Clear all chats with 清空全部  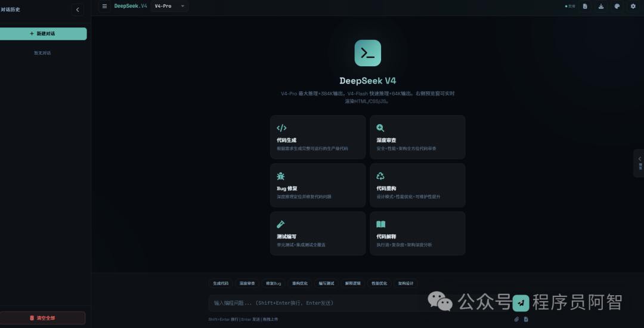point(42,318)
